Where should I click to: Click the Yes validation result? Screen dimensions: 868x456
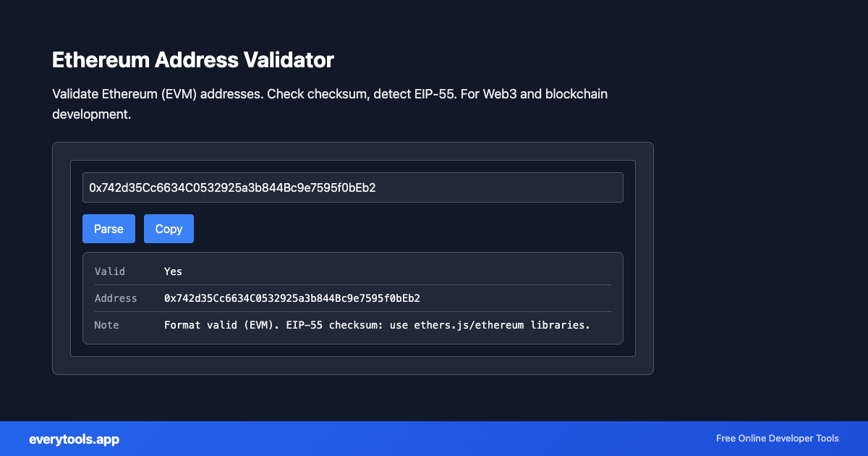(x=173, y=271)
